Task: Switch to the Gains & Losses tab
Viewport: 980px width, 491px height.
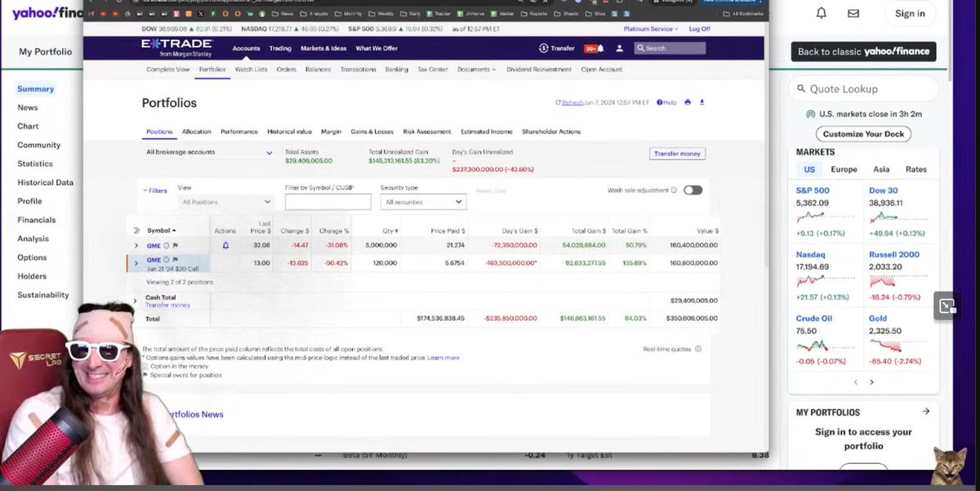Action: (372, 132)
